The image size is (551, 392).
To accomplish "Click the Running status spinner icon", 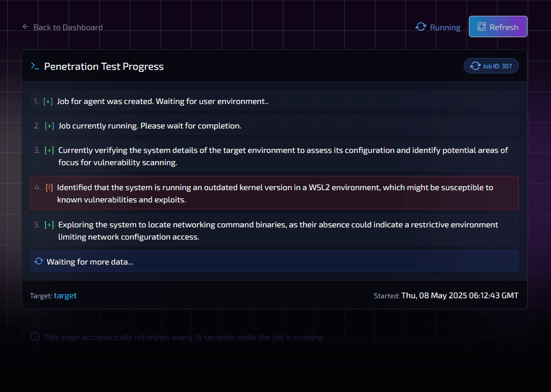I will (x=420, y=27).
